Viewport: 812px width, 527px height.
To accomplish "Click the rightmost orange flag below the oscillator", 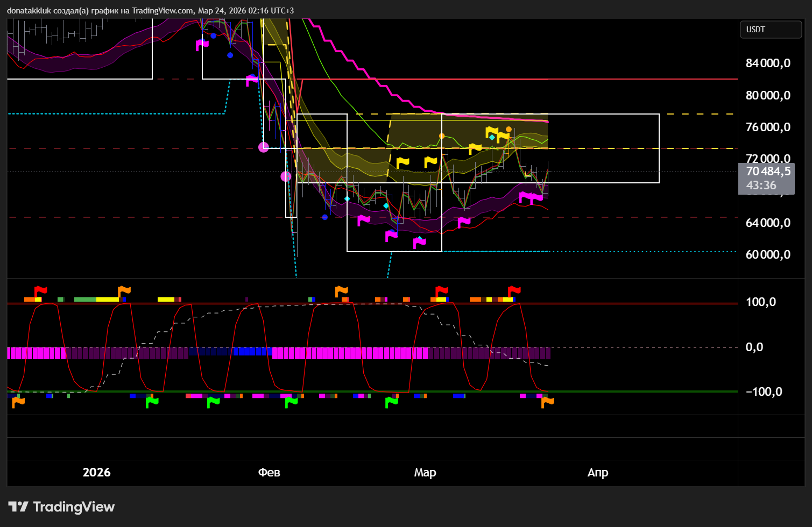I will coord(547,402).
